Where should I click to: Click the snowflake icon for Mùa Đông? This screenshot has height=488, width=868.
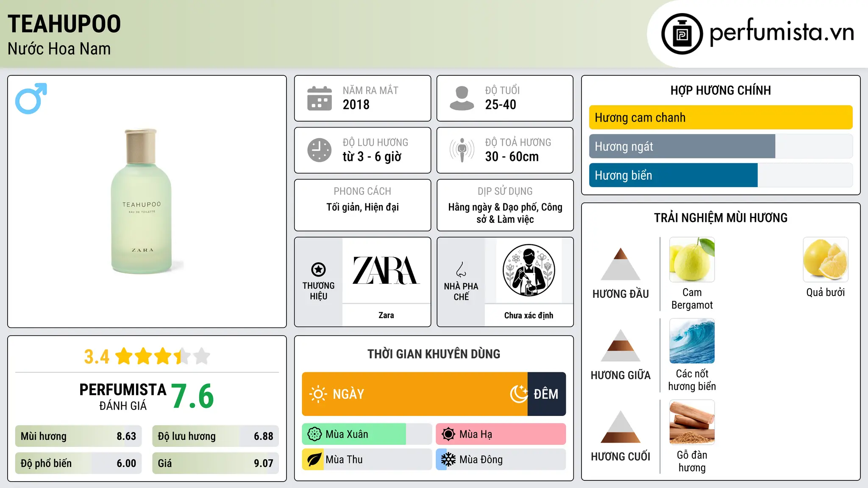click(448, 460)
